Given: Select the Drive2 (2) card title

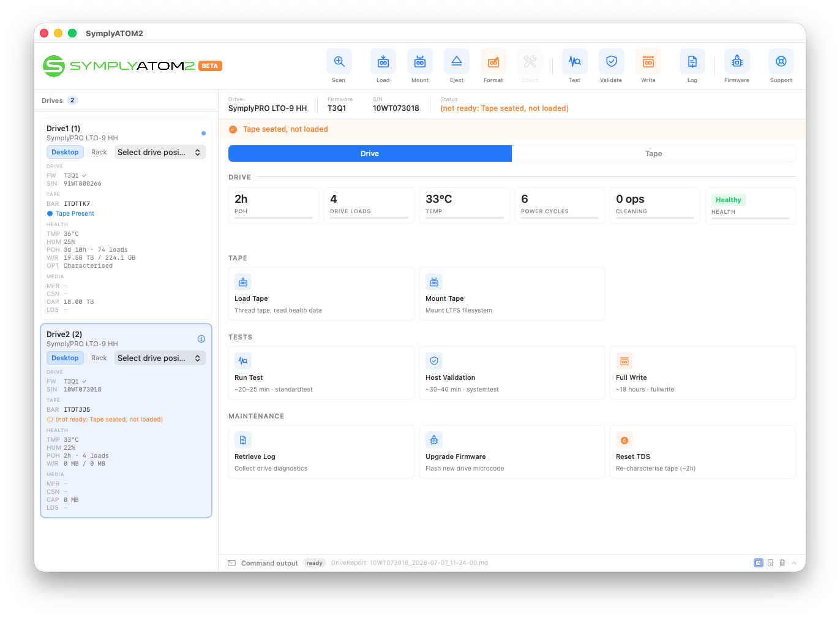Looking at the screenshot, I should click(x=64, y=335).
